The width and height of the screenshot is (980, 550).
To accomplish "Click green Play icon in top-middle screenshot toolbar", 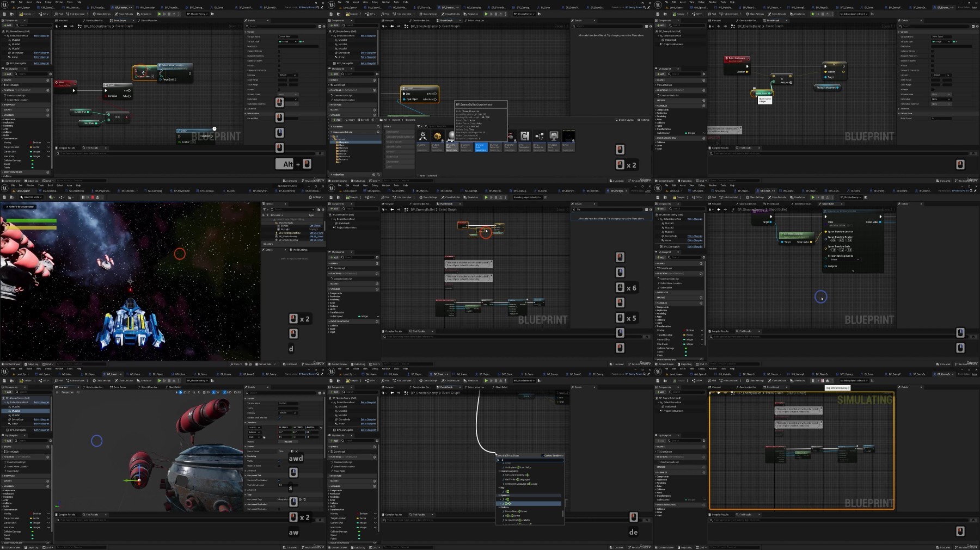I will click(x=486, y=14).
